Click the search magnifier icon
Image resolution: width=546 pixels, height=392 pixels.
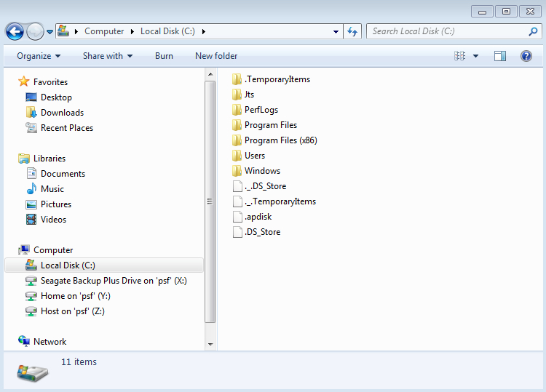point(533,31)
